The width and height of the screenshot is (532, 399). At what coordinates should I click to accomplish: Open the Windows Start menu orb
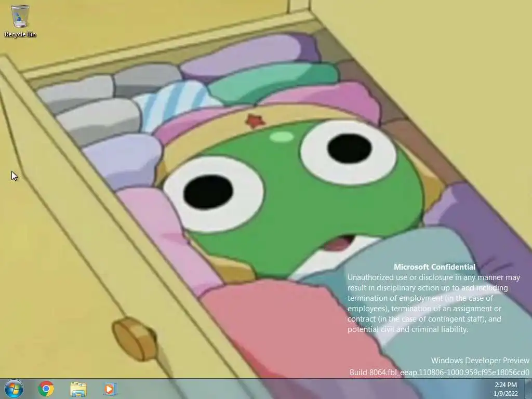pyautogui.click(x=14, y=389)
